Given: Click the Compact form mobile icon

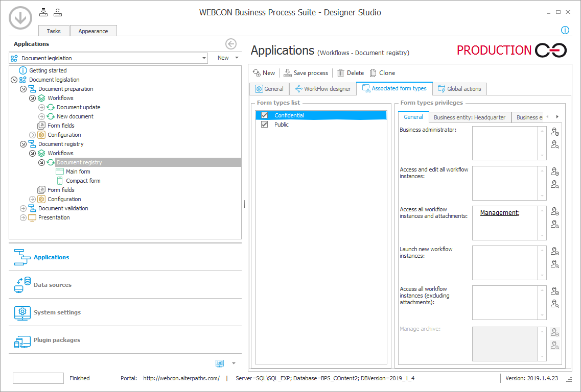Looking at the screenshot, I should pos(60,181).
